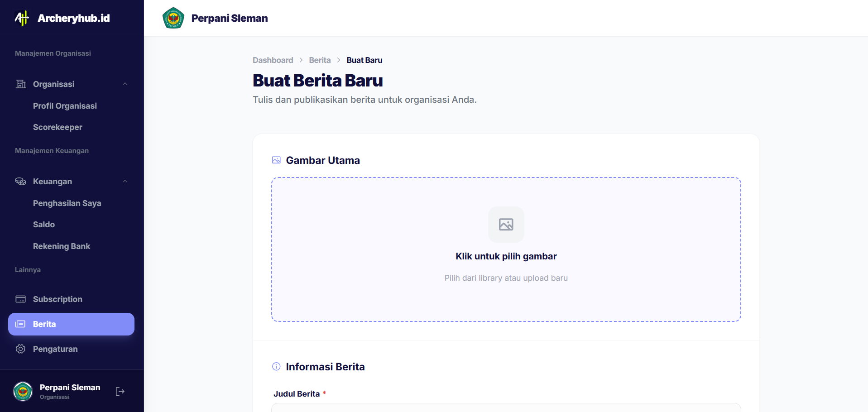The height and width of the screenshot is (412, 868).
Task: Open Rekening Bank
Action: (62, 246)
